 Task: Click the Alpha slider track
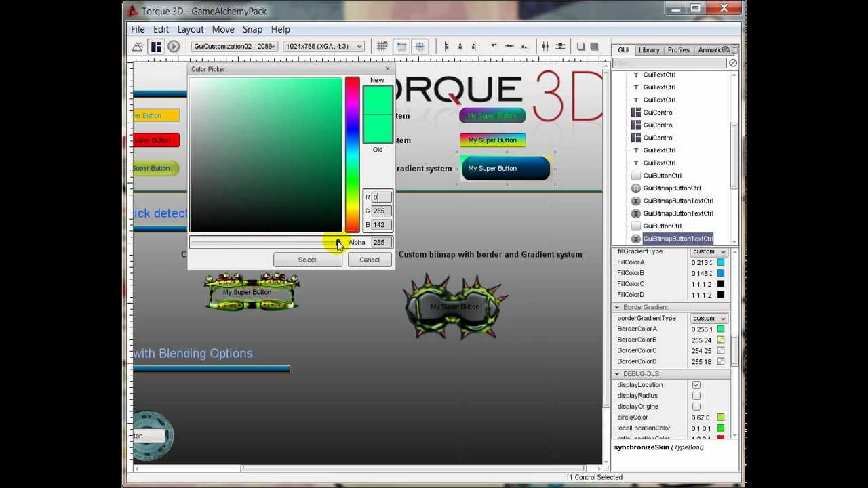coord(264,242)
